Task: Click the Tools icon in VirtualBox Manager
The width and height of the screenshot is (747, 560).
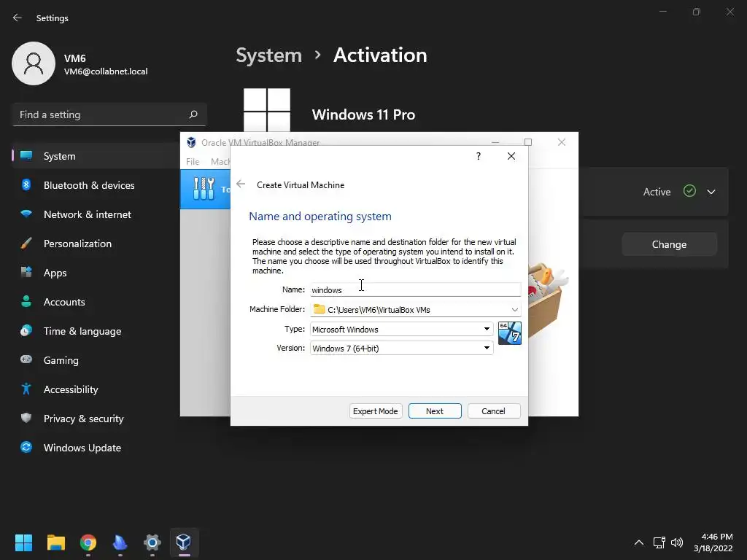Action: tap(204, 189)
